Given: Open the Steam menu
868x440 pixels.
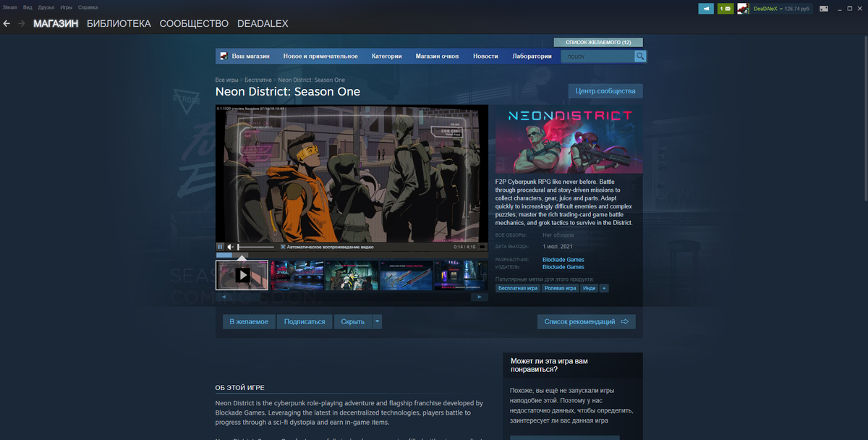Looking at the screenshot, I should pos(9,7).
